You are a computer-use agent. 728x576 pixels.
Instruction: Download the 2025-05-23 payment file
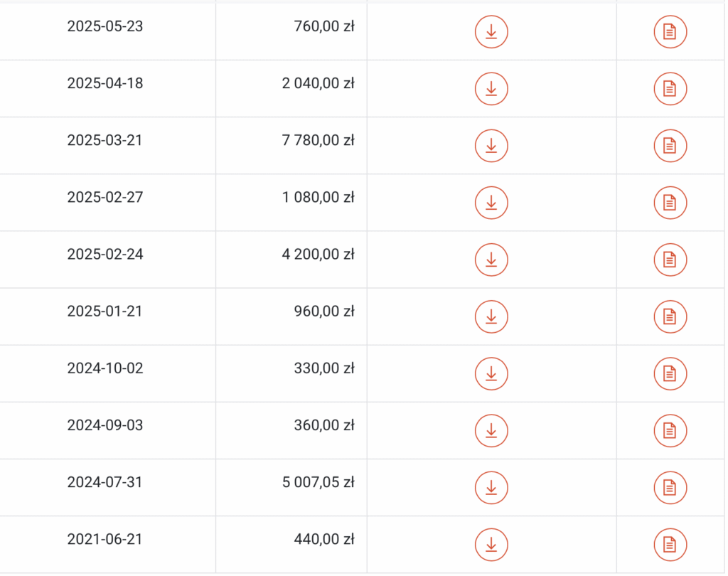[491, 32]
